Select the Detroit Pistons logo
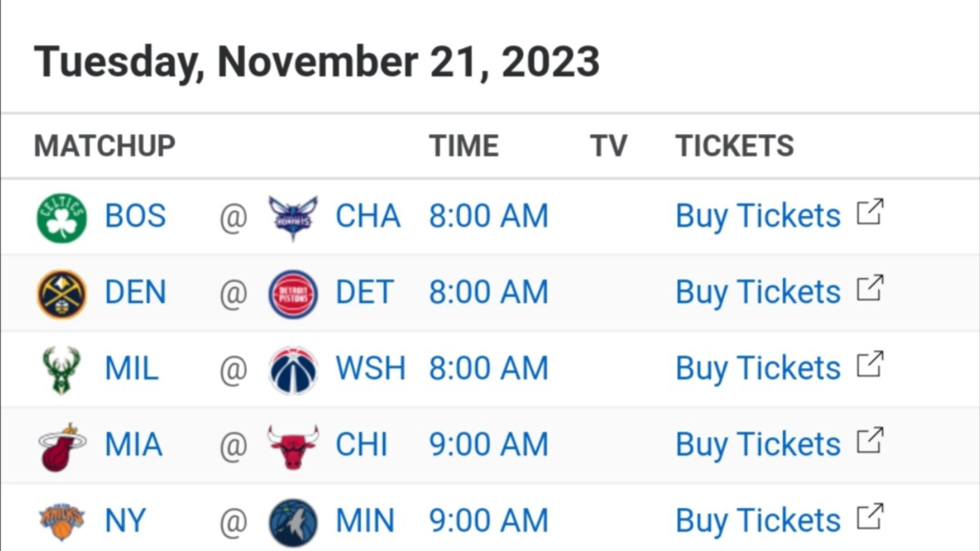The width and height of the screenshot is (980, 551). pos(293,294)
